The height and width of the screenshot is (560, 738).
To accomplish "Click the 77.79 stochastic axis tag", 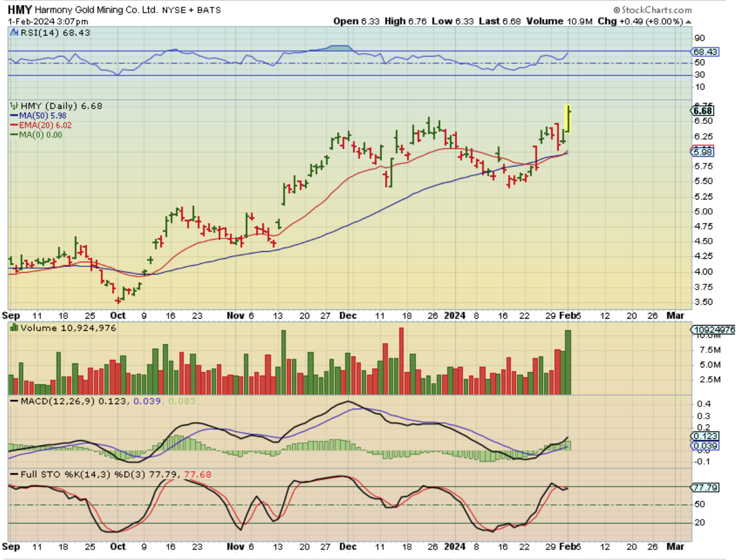I will click(706, 487).
